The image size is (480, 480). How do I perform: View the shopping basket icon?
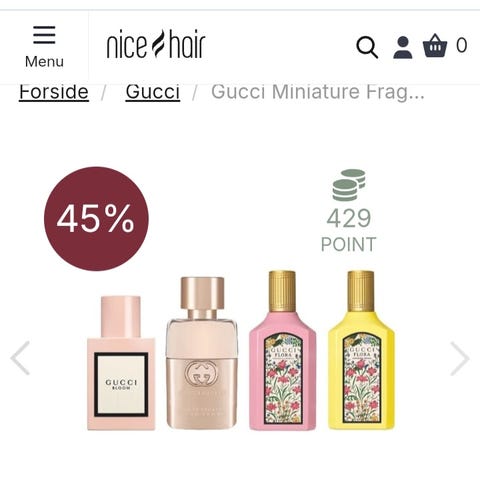(435, 46)
